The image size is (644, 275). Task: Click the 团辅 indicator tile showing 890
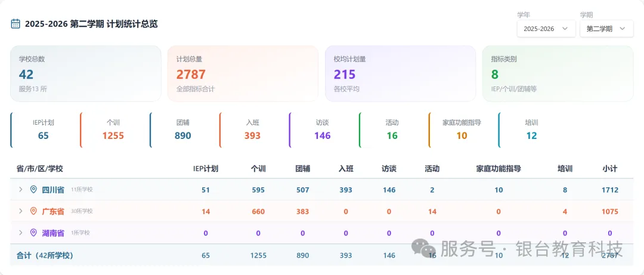183,130
